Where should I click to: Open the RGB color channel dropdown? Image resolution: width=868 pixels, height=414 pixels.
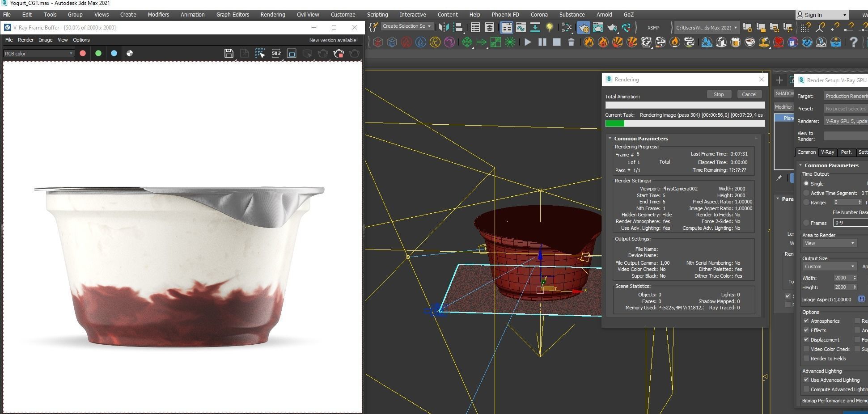[x=38, y=53]
